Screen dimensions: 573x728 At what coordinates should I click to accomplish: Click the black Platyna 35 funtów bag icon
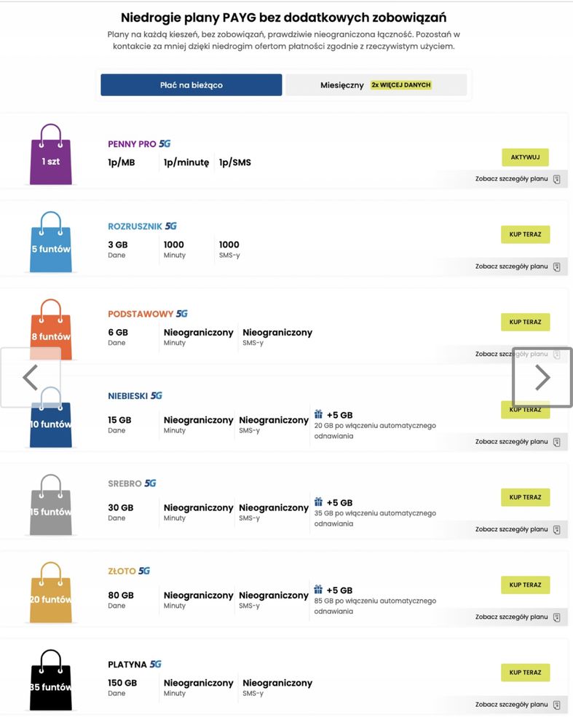[51, 680]
